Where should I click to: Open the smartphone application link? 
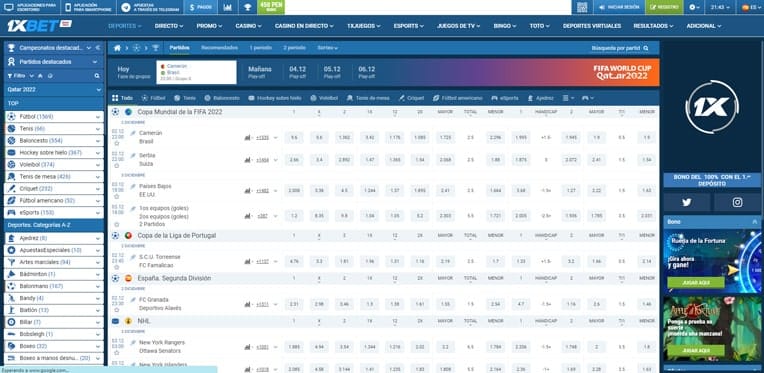(x=89, y=7)
